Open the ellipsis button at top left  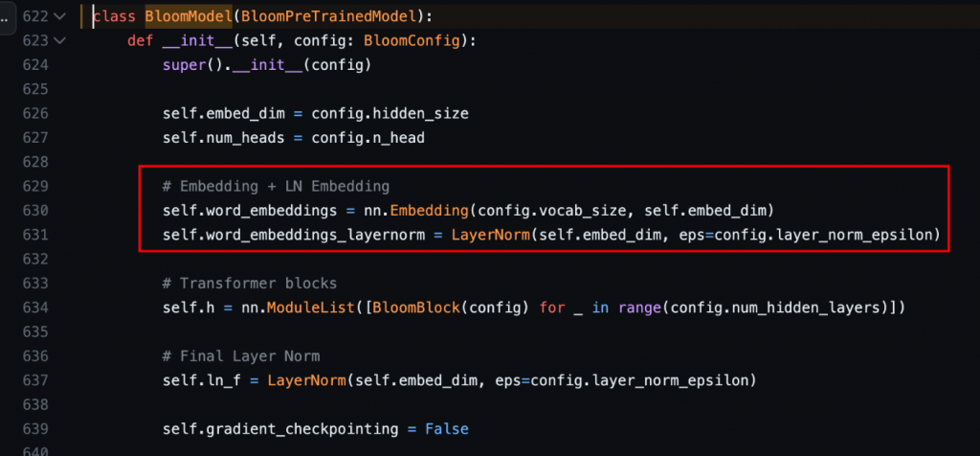5,17
